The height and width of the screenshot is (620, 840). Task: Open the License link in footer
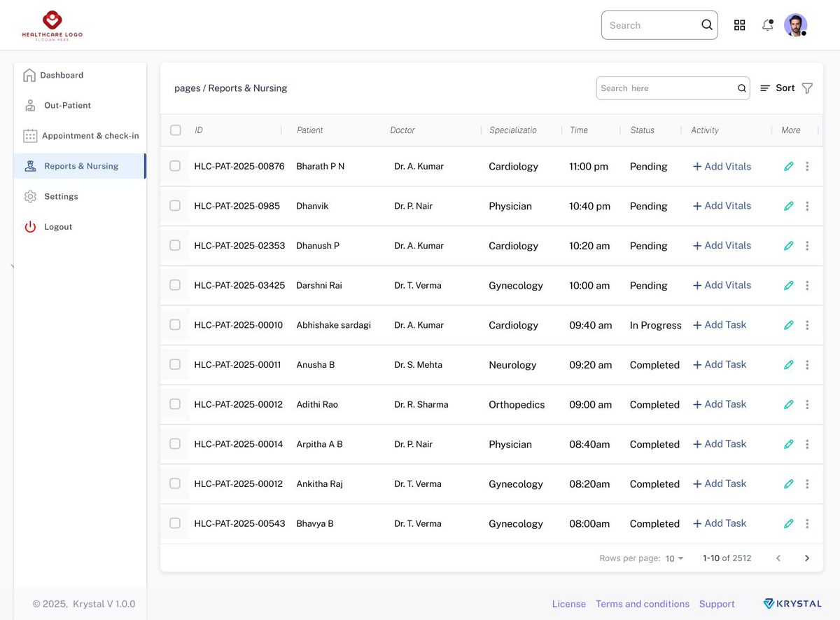pyautogui.click(x=569, y=604)
